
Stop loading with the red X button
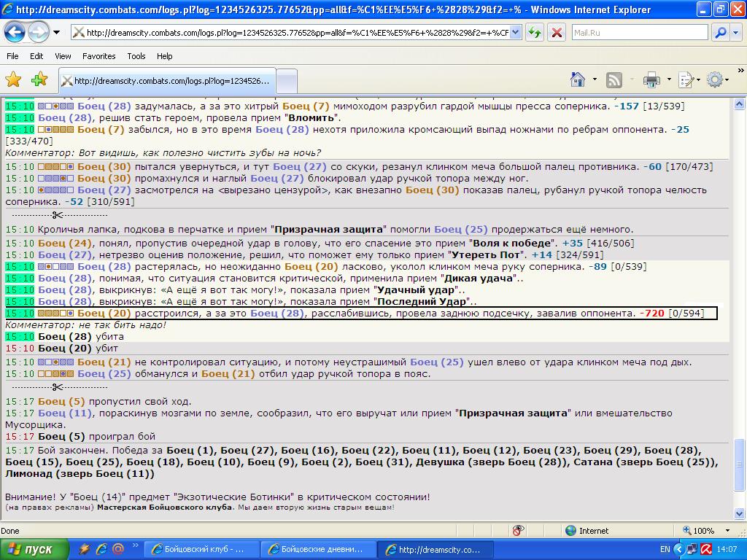(557, 32)
